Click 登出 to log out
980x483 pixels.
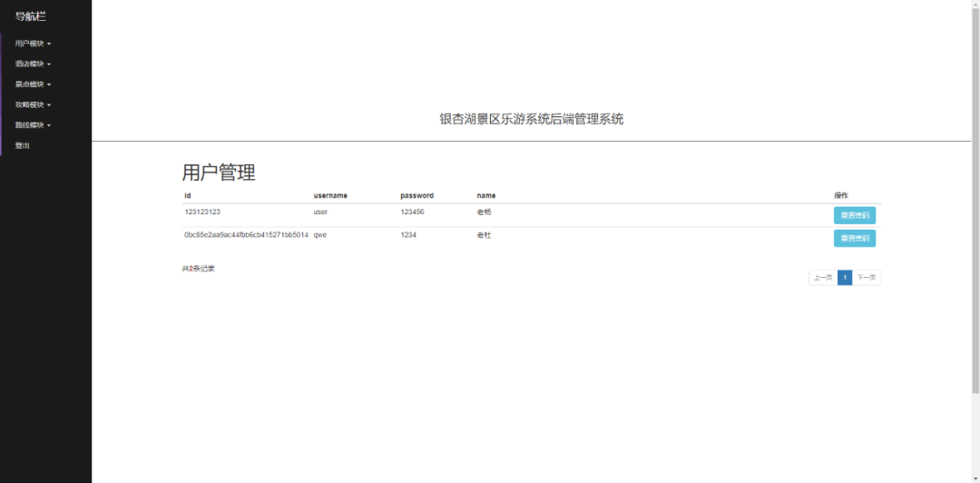[23, 146]
